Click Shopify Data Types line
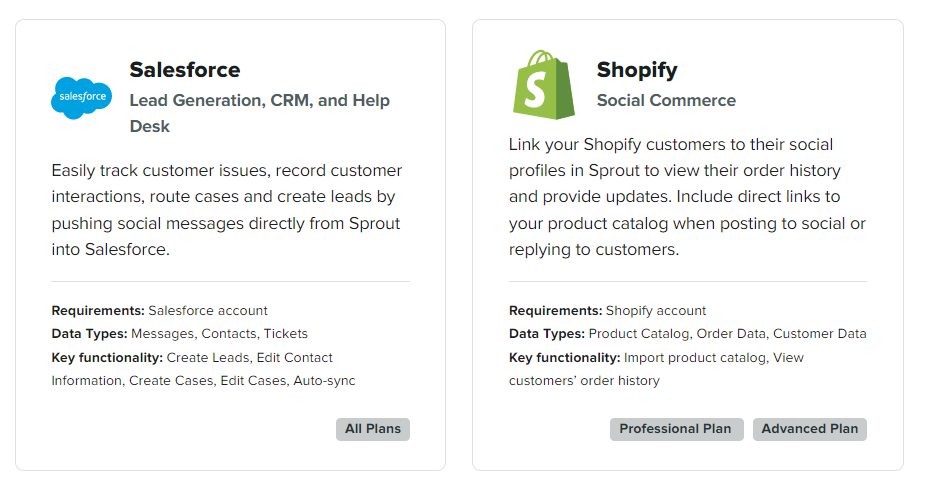The width and height of the screenshot is (926, 490). [x=687, y=334]
